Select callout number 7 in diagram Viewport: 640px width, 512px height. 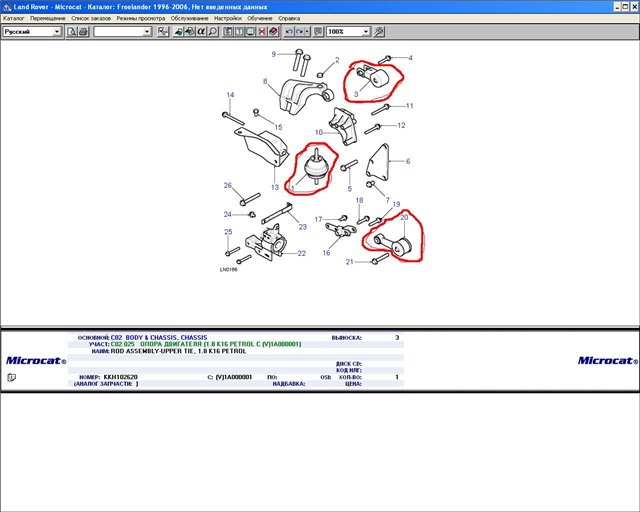click(388, 200)
